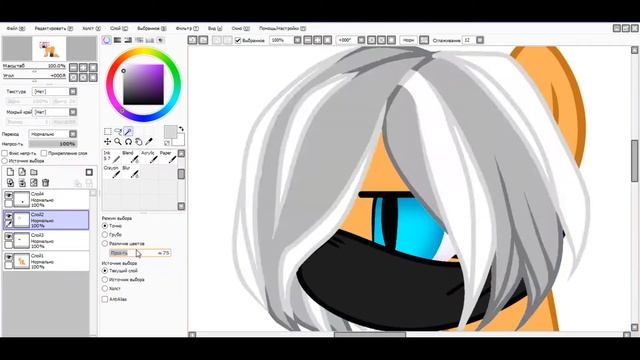Open the Файл menu
Viewport: 640px width, 360px height.
coord(16,29)
